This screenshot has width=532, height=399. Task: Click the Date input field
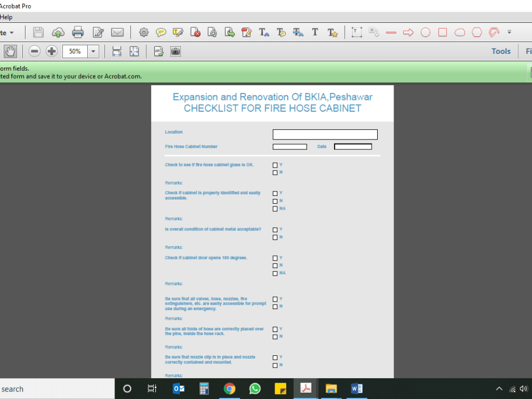tap(353, 147)
